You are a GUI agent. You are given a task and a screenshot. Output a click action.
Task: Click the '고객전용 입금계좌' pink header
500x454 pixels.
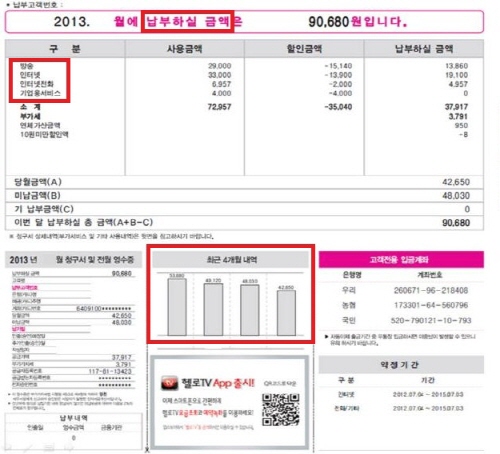pyautogui.click(x=401, y=259)
